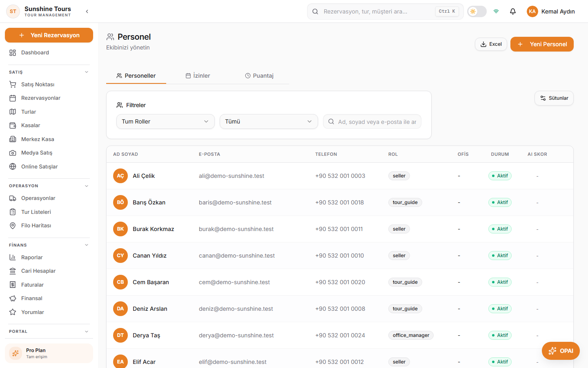588x368 pixels.
Task: Click the name Burak Korkmaz
Action: (154, 229)
